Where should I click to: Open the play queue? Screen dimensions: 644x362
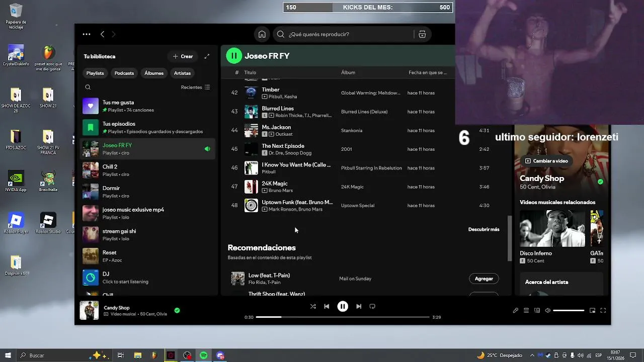[526, 310]
